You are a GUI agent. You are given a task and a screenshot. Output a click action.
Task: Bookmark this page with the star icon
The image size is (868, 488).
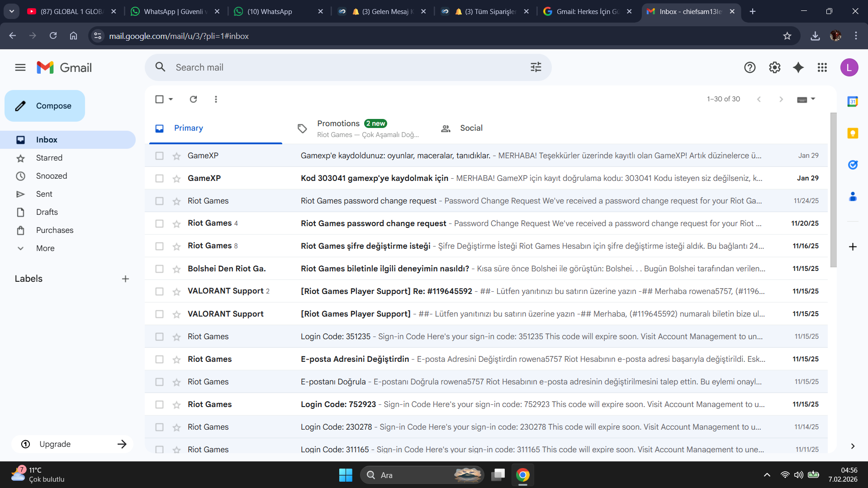[x=787, y=36]
